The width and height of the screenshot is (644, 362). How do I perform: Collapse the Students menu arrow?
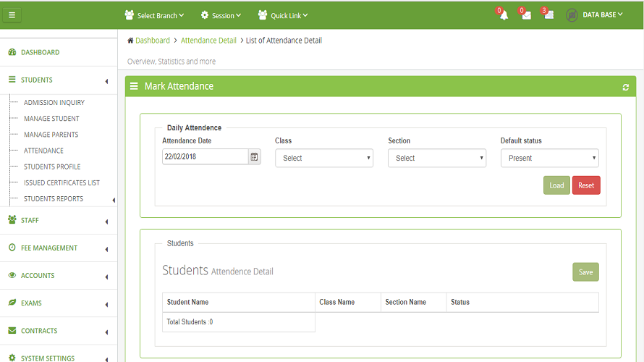pyautogui.click(x=107, y=81)
